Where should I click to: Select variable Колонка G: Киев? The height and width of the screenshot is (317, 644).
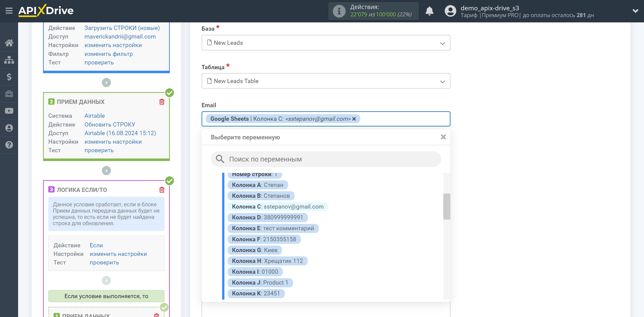pos(255,250)
